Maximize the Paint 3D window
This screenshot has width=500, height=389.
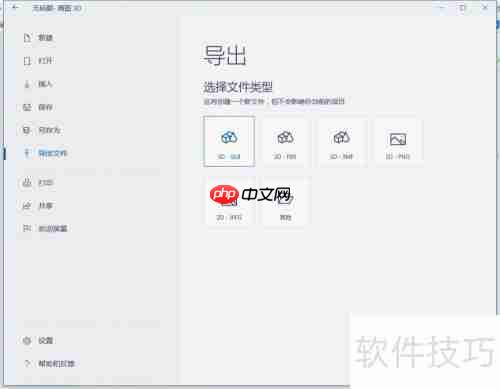463,7
